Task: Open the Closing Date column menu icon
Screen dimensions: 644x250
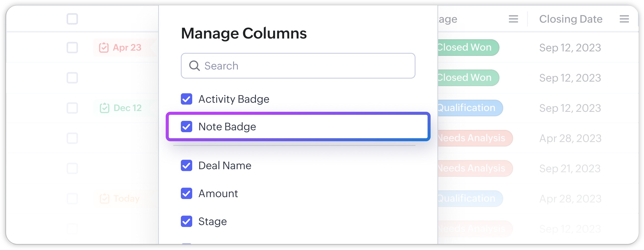Action: 624,19
